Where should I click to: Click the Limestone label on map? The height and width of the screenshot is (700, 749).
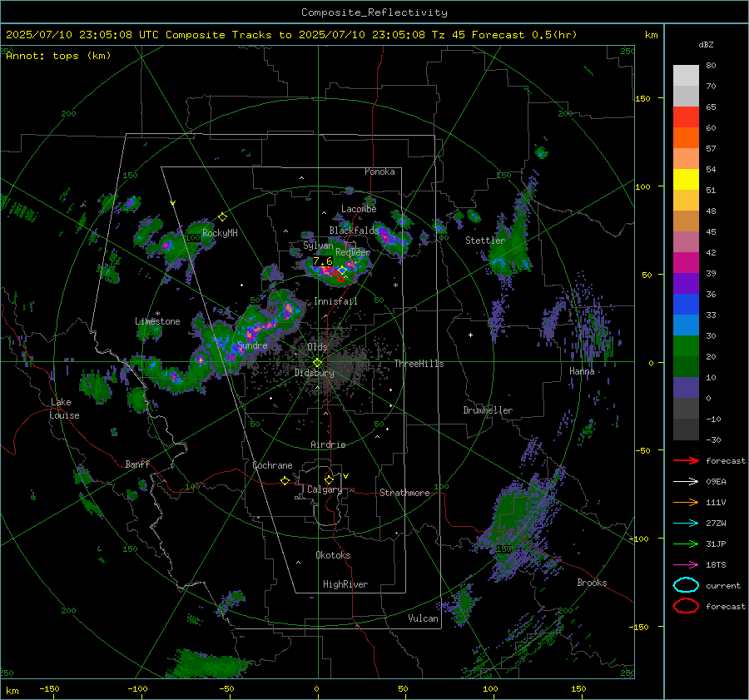pyautogui.click(x=157, y=321)
